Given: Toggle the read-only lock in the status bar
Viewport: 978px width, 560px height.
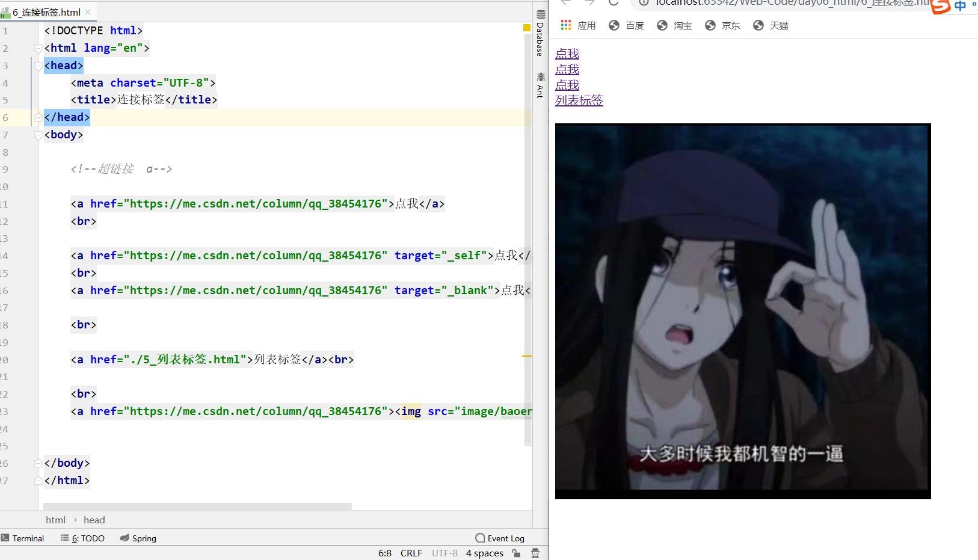Looking at the screenshot, I should [515, 553].
